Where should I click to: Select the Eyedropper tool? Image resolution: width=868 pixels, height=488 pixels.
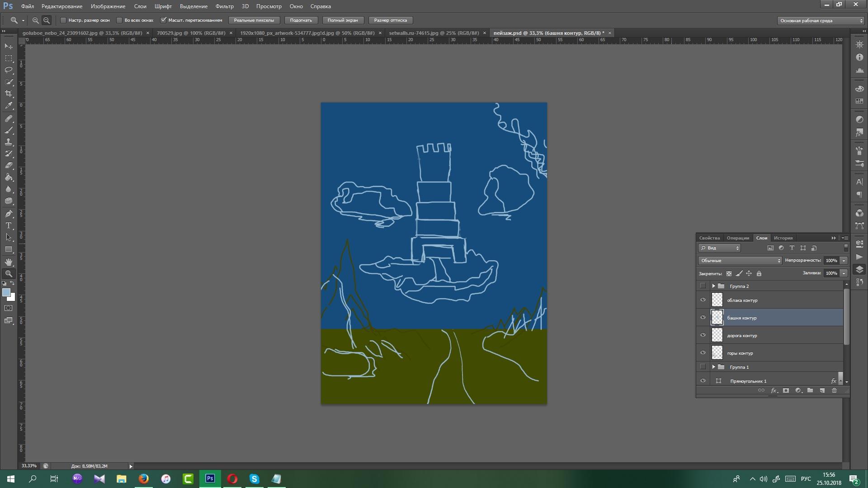(x=9, y=106)
